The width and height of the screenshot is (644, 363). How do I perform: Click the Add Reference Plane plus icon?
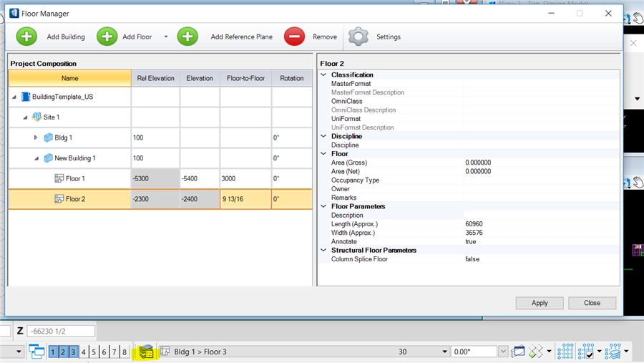click(187, 37)
